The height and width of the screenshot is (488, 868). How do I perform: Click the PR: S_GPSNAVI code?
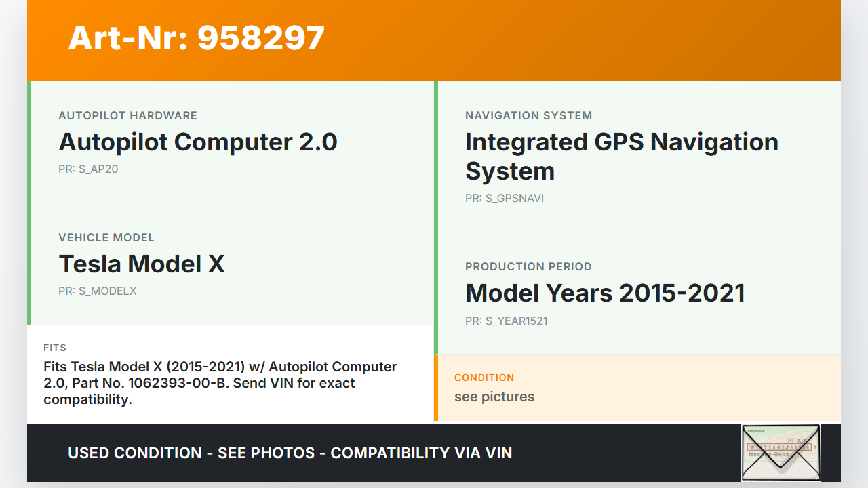[x=505, y=198]
